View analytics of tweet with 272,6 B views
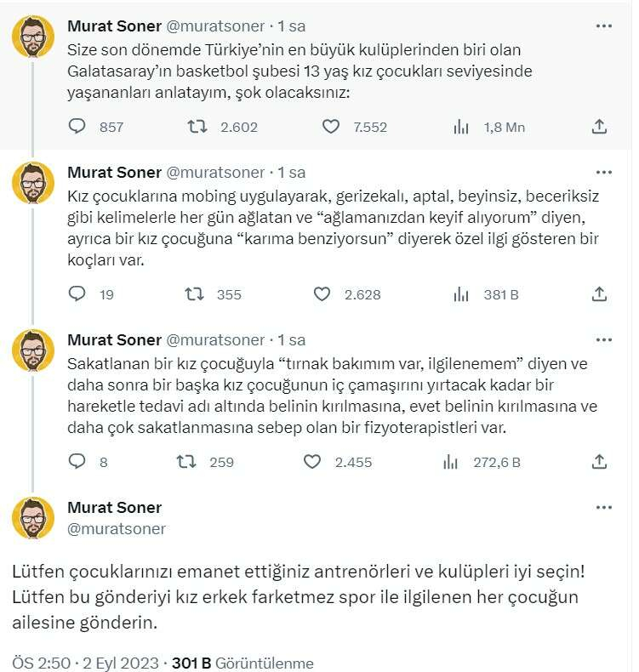 (x=451, y=462)
